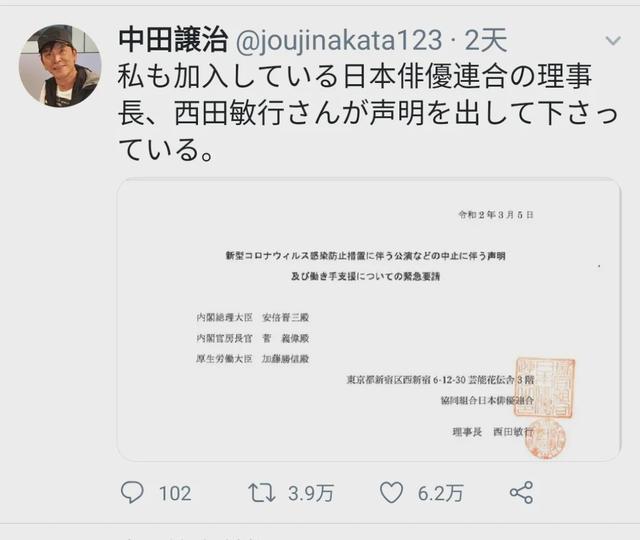Click the 102 reply count
Screen dimensions: 640x540
[175, 493]
